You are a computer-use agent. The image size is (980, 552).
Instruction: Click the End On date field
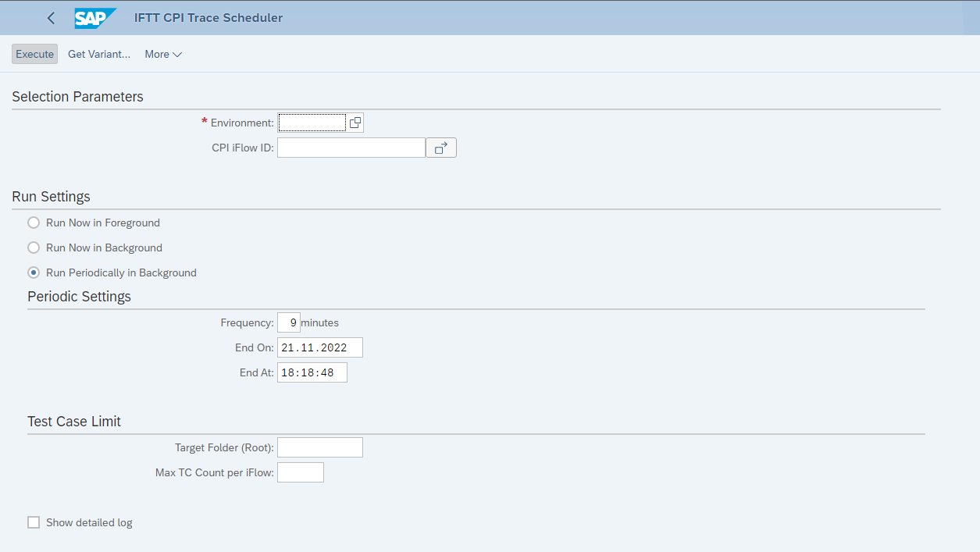319,347
